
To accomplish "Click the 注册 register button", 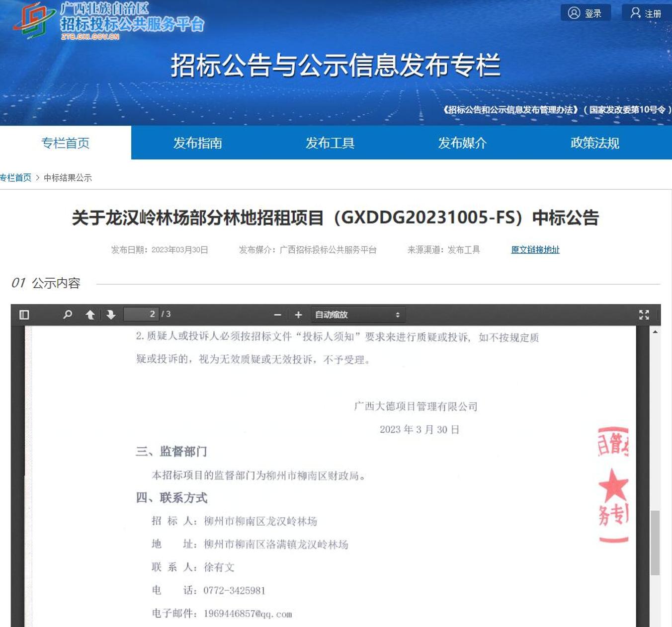I will click(x=646, y=13).
